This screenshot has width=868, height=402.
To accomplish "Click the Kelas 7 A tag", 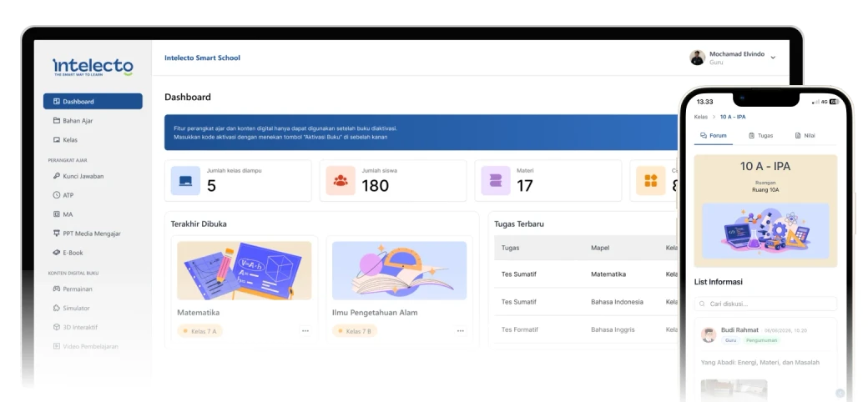I will pyautogui.click(x=199, y=331).
